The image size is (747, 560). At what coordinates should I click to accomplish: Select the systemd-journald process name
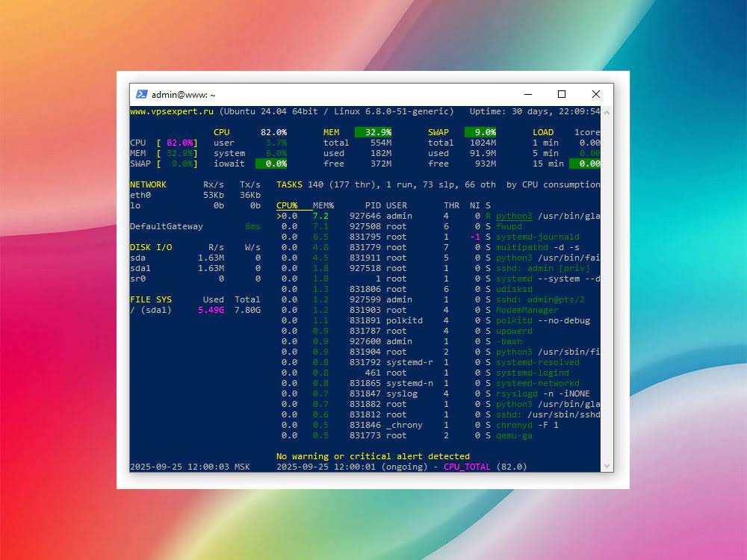coord(538,237)
